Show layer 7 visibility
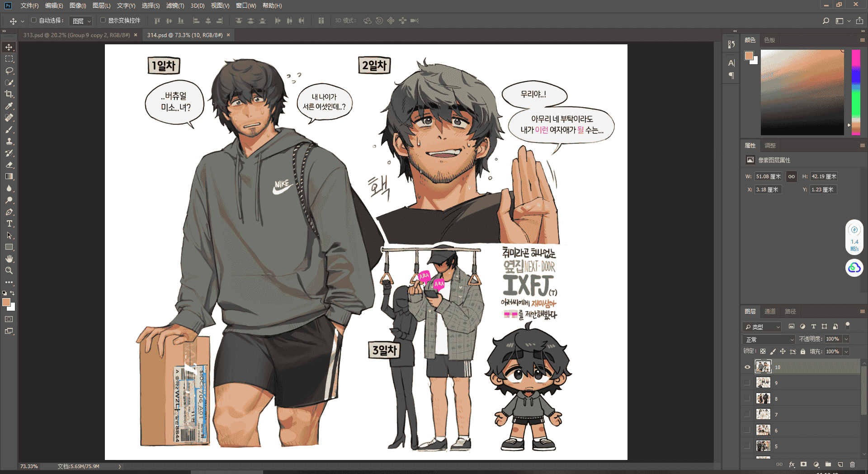 tap(747, 415)
